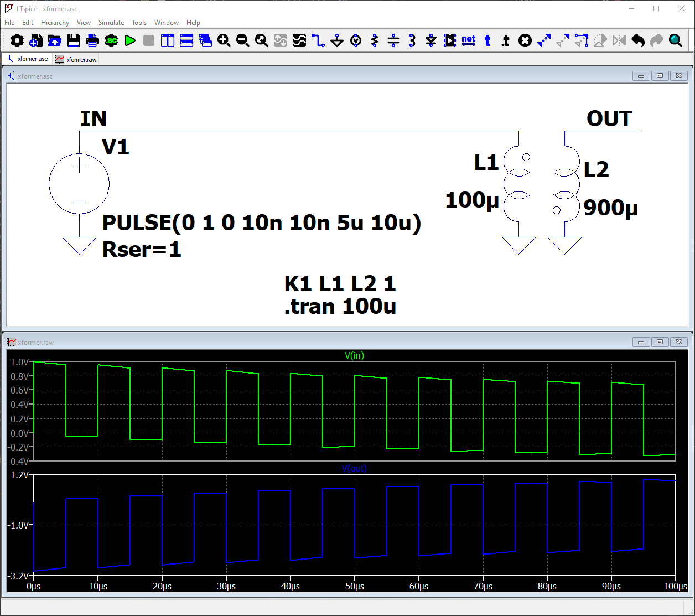Place a Ground symbol from the toolbar
695x616 pixels.
pos(337,40)
